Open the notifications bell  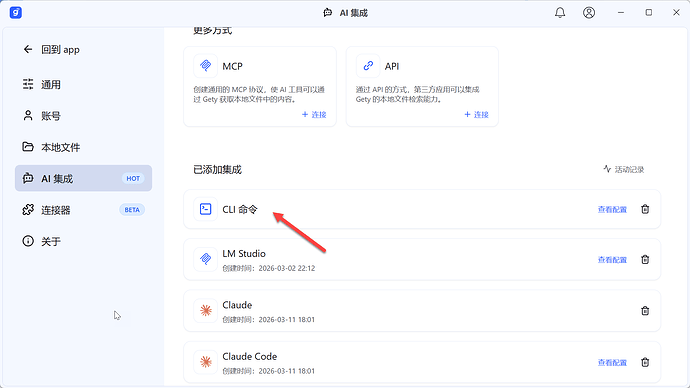pos(560,12)
